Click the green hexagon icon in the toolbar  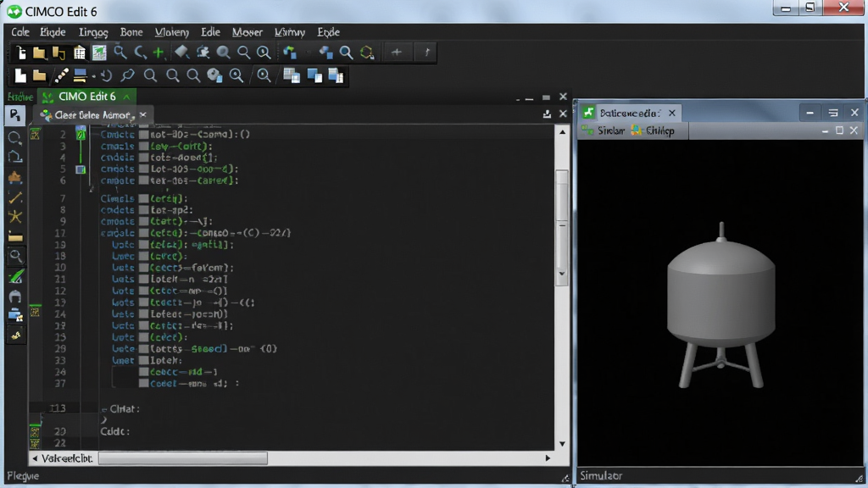[x=367, y=53]
